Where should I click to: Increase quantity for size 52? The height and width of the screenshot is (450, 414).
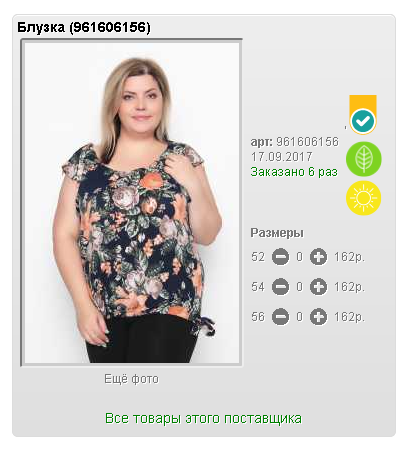(x=318, y=257)
